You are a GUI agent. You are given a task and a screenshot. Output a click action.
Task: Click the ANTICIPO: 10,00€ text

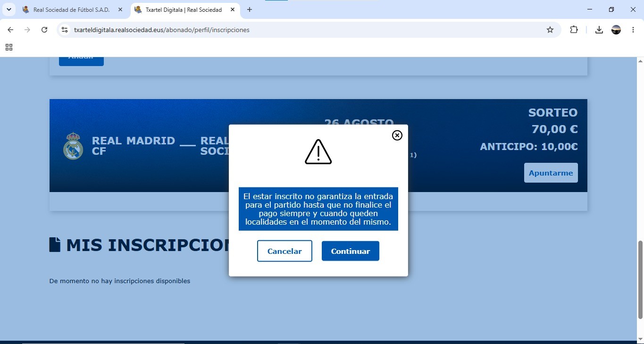click(x=529, y=147)
